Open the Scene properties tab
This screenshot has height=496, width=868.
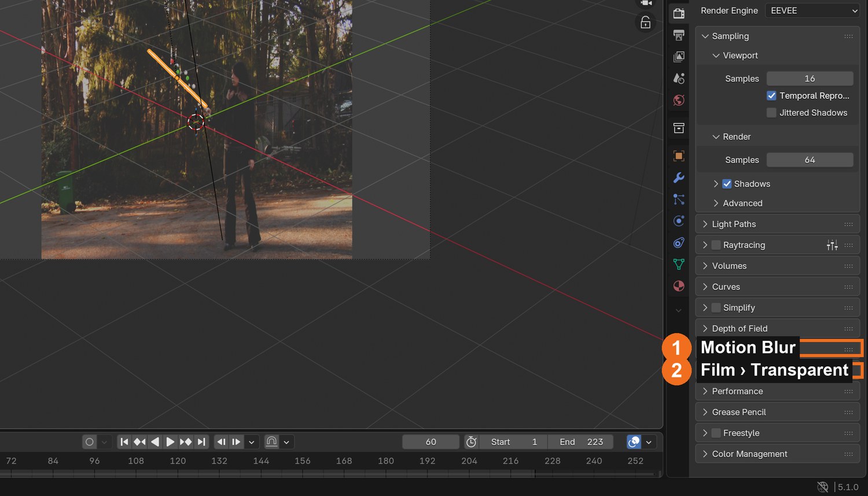click(679, 78)
